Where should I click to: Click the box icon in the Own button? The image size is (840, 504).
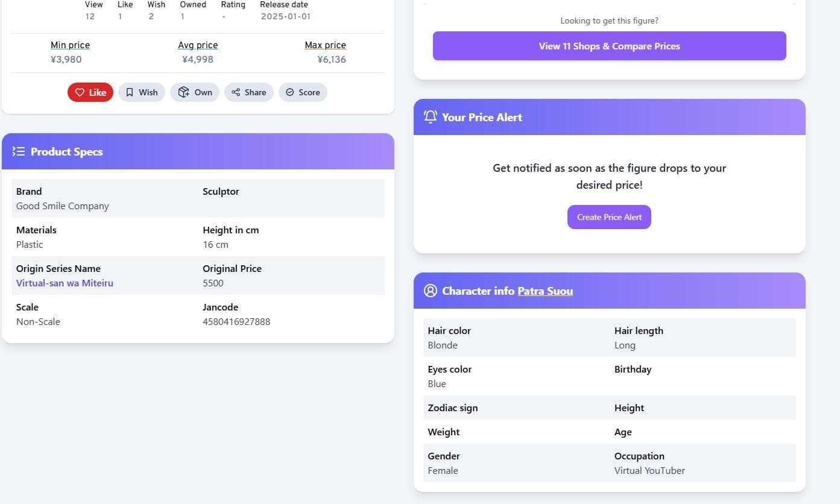click(x=184, y=92)
